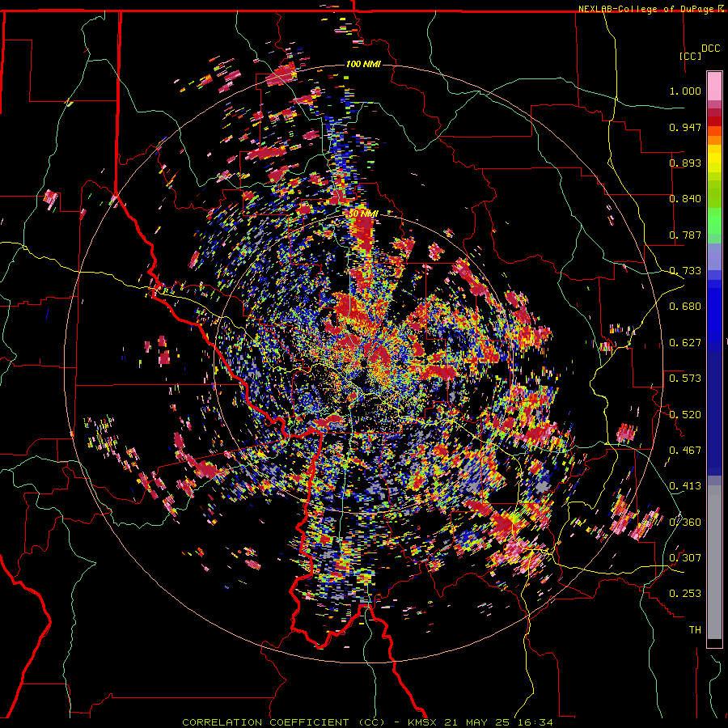Click the 0.573 scale value
This screenshot has height=728, width=728.
(x=685, y=379)
